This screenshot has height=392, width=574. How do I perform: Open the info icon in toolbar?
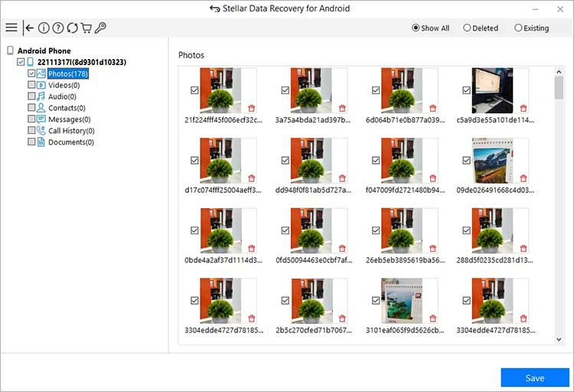click(x=44, y=28)
